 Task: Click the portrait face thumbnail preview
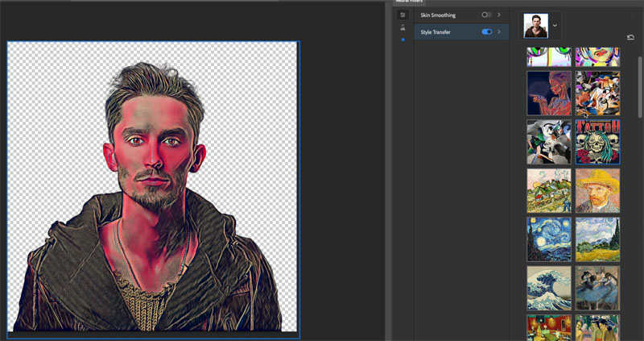536,27
